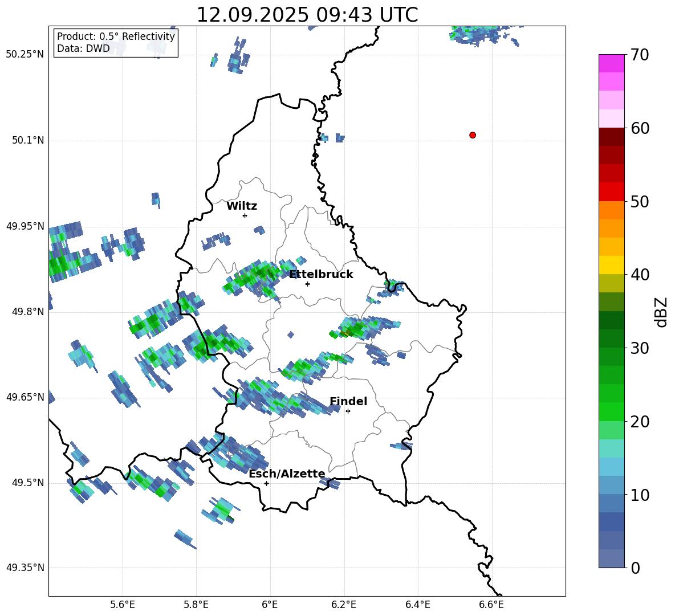Viewport: 675px width, 616px height.
Task: Click the dBZ colorbar axis label
Action: [x=662, y=312]
